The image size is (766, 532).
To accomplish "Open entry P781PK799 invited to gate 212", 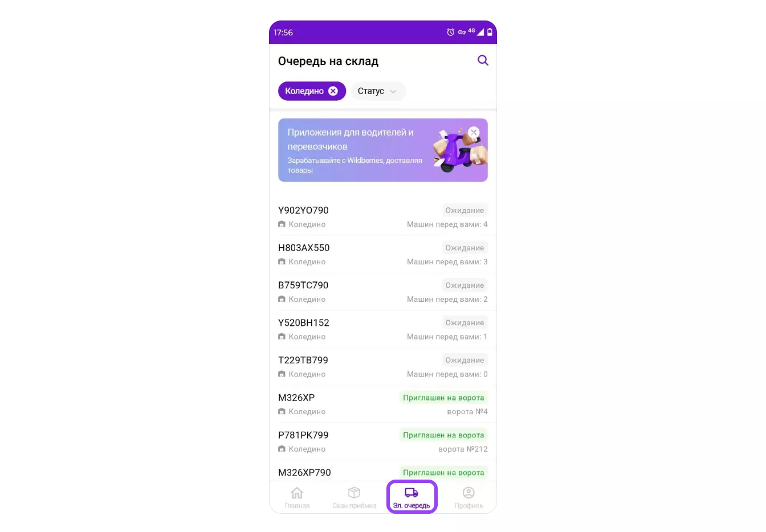I will [x=382, y=442].
